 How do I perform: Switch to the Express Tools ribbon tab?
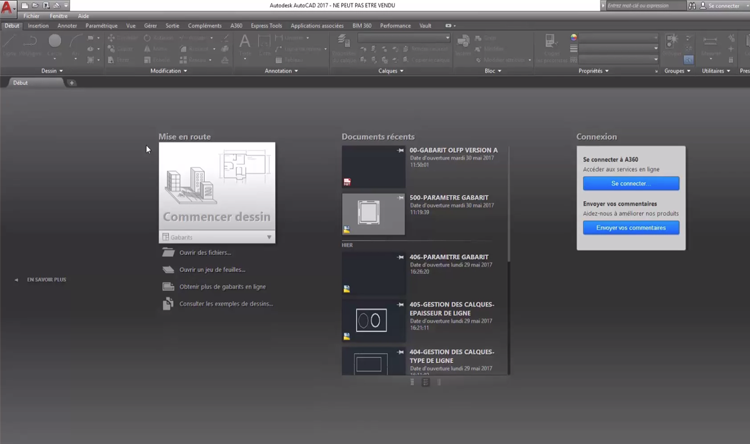(x=266, y=26)
